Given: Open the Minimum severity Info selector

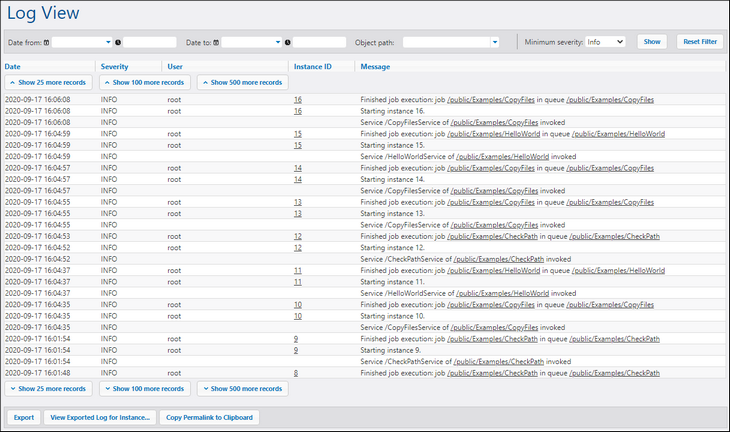Looking at the screenshot, I should click(x=605, y=42).
